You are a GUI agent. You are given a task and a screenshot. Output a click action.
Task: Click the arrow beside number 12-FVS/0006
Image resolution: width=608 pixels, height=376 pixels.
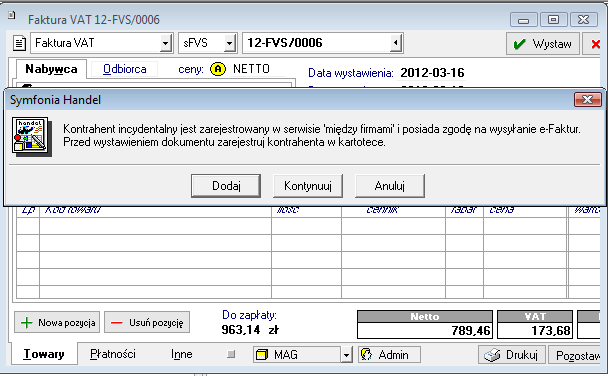pos(396,43)
